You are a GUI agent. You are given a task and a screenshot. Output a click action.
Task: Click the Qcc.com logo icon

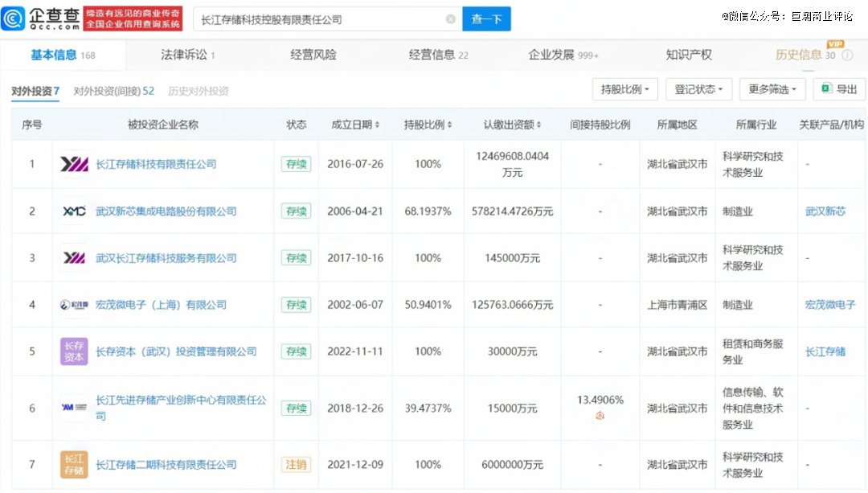point(14,18)
